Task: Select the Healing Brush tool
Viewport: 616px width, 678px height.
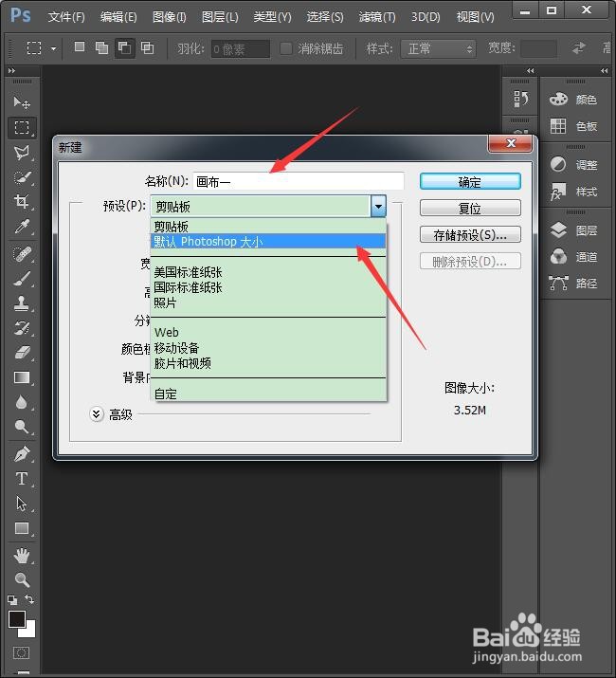Action: pyautogui.click(x=22, y=254)
